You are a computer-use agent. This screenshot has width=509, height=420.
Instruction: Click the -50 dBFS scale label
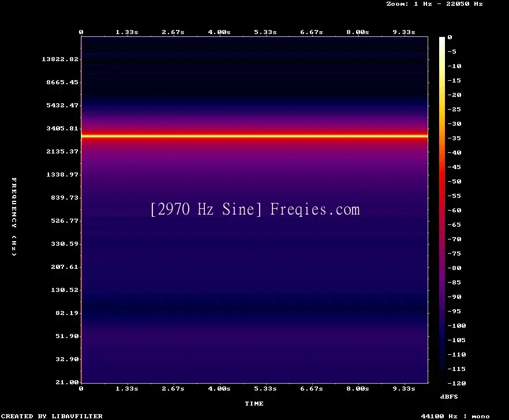455,181
